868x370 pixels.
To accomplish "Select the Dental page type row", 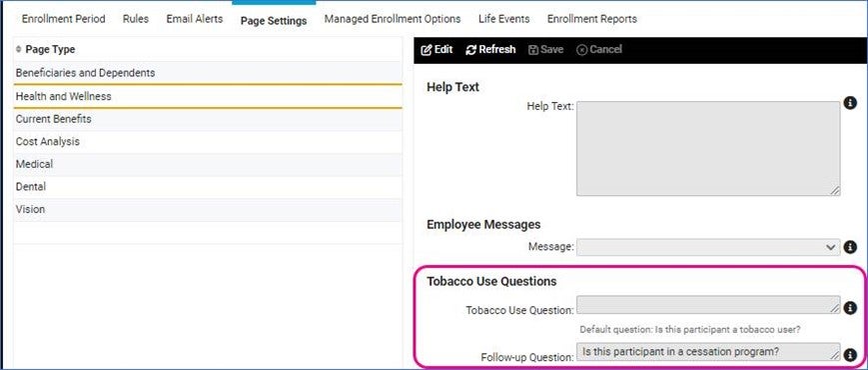I will click(208, 187).
